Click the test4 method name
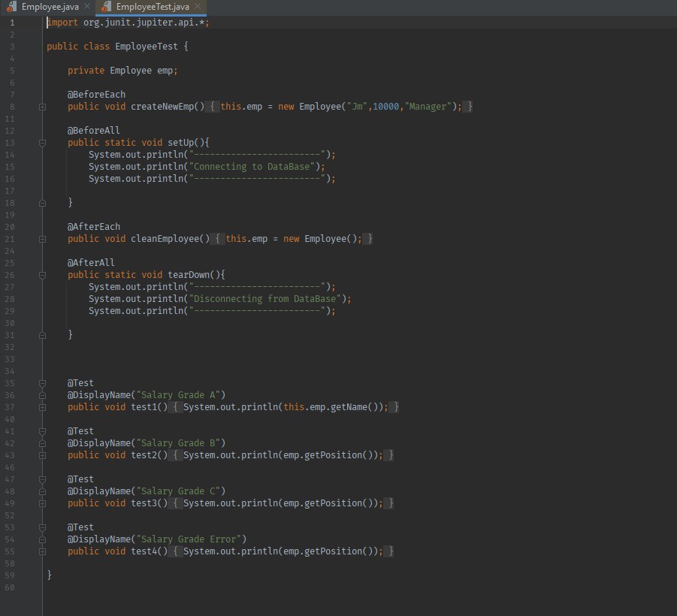This screenshot has height=616, width=677. click(x=144, y=551)
